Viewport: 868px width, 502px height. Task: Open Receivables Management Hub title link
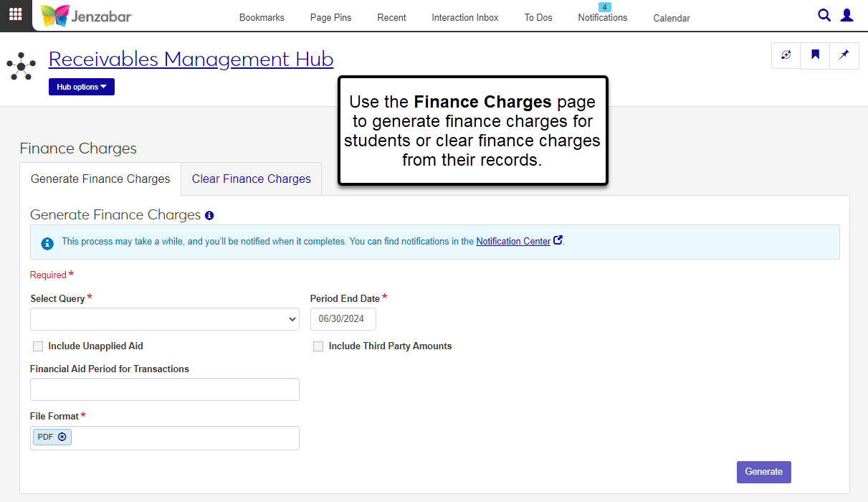point(191,59)
